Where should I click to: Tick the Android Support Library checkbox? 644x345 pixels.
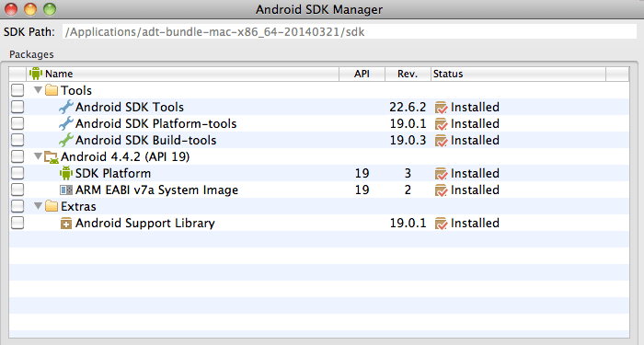point(17,223)
